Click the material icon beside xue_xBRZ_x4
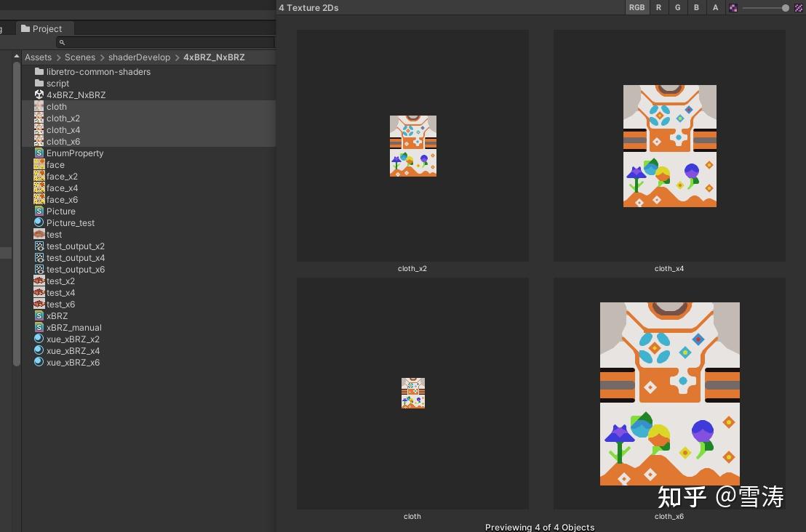 (38, 350)
